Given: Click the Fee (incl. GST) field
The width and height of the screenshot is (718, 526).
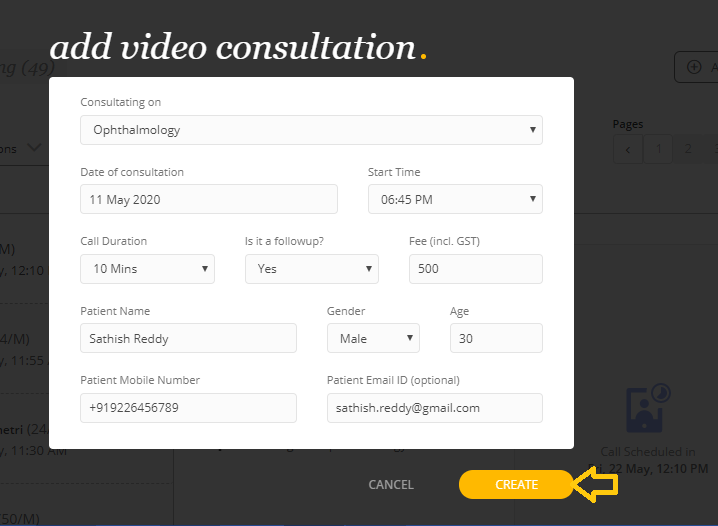Looking at the screenshot, I should point(475,269).
